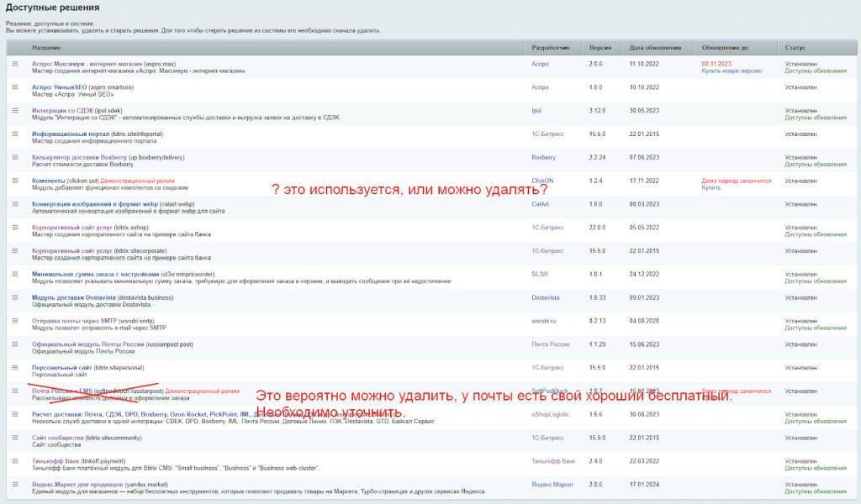Open Интеграция со СДЭК module link

(x=62, y=110)
